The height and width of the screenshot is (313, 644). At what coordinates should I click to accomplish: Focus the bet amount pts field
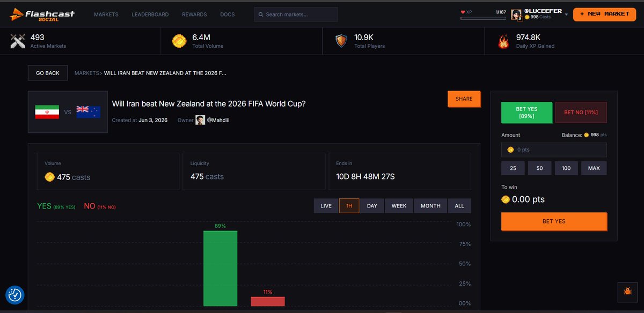(554, 150)
